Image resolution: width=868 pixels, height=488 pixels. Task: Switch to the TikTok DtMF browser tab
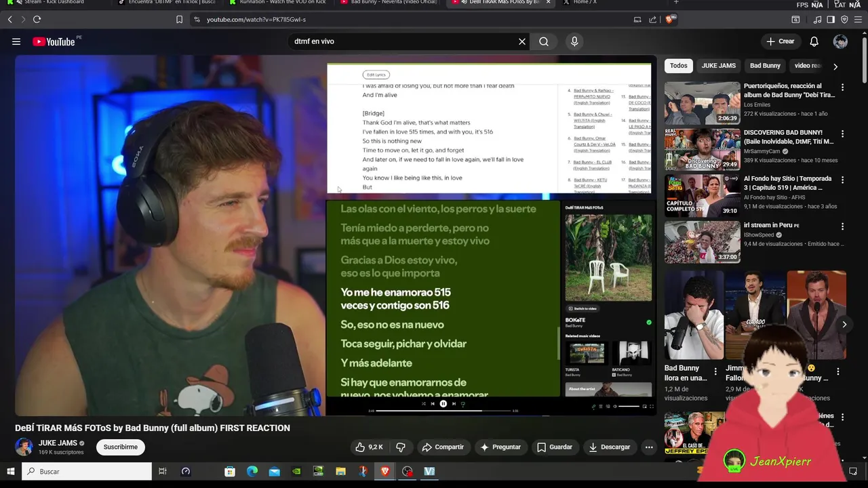[166, 3]
